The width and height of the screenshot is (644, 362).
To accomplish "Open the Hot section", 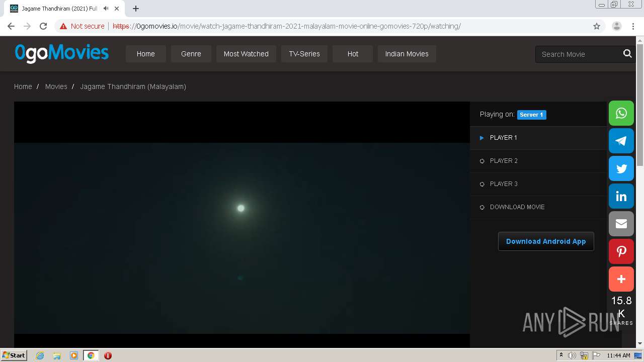I will coord(353,54).
